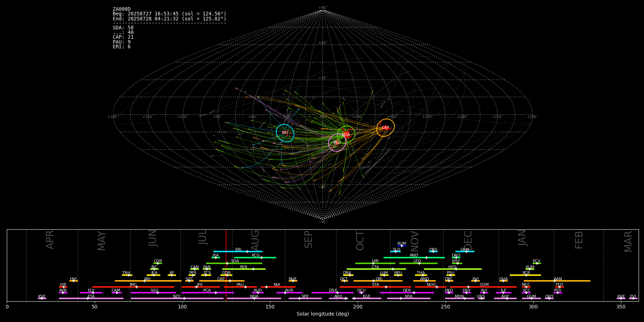The height and width of the screenshot is (322, 644).
Task: Click the red PAU bar in timeline
Action: click(240, 287)
